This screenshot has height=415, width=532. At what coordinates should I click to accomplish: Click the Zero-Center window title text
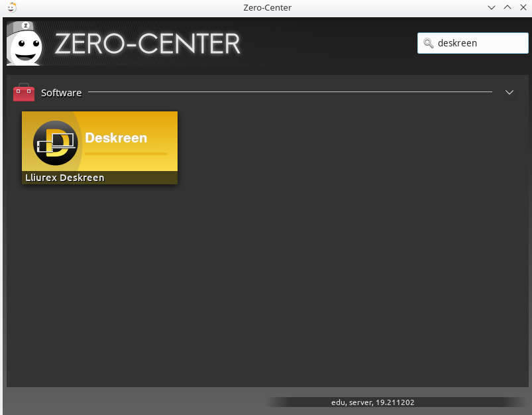(x=267, y=7)
